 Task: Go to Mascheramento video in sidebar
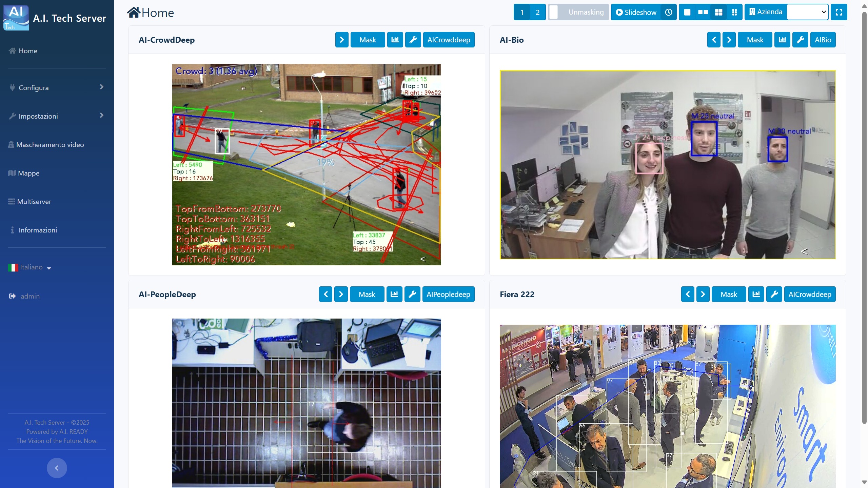pos(50,145)
